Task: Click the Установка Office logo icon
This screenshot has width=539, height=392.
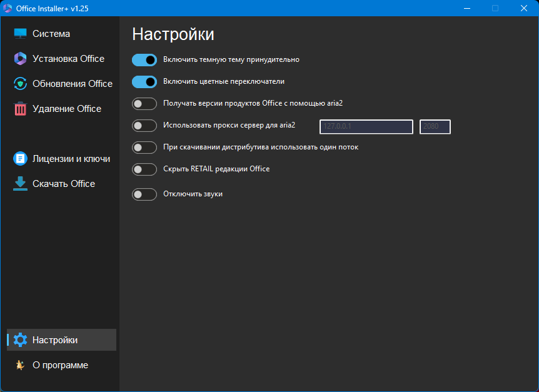Action: point(20,59)
